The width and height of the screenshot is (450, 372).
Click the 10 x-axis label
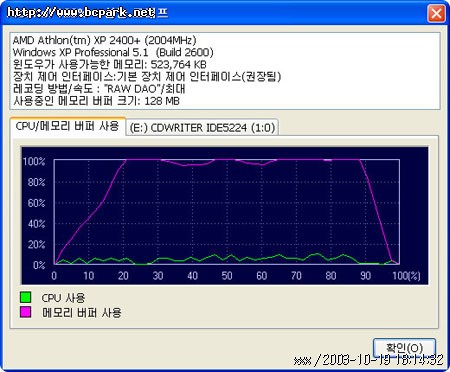[x=89, y=276]
